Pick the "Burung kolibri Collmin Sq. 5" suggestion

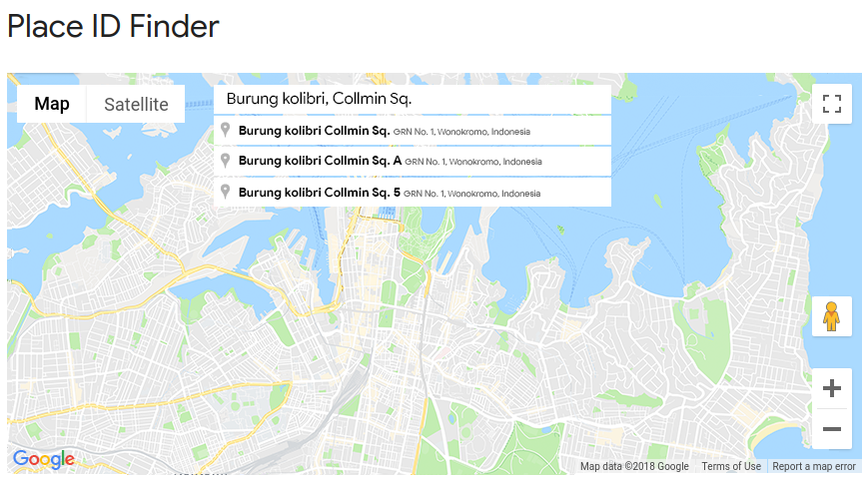pyautogui.click(x=320, y=192)
